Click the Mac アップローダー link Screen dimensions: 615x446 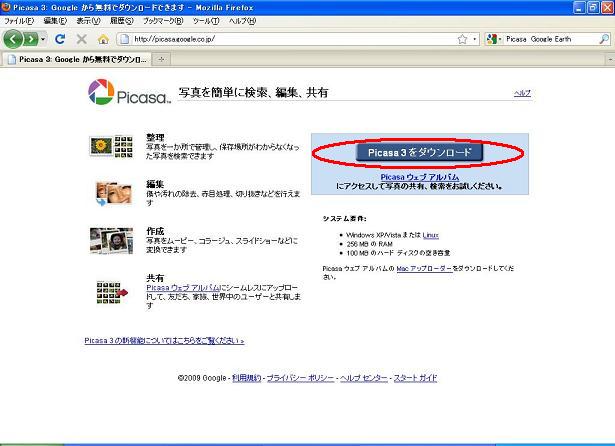(424, 269)
